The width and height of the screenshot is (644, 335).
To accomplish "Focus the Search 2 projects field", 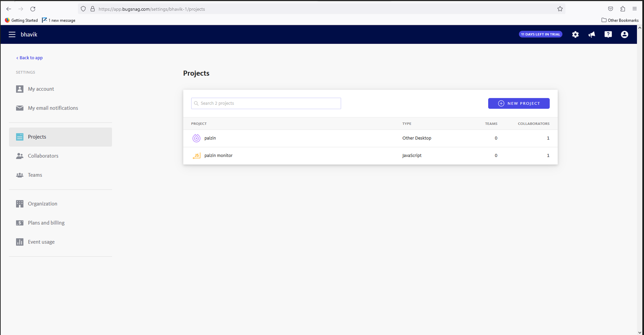I will [266, 103].
